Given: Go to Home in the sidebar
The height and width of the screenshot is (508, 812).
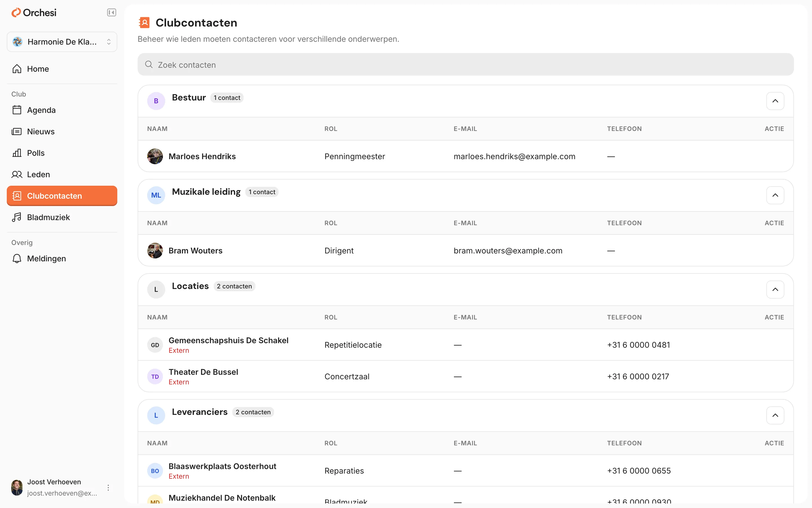Looking at the screenshot, I should coord(62,69).
